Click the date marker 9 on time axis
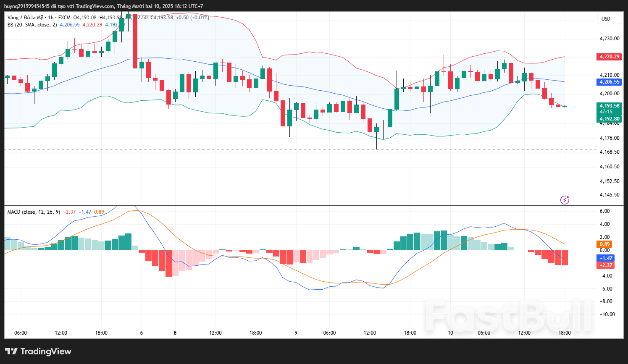 (296, 333)
